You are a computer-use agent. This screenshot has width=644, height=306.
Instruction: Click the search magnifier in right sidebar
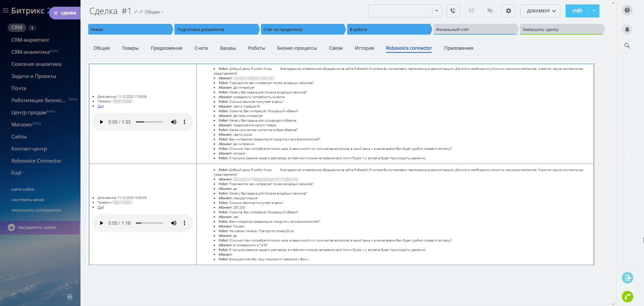(627, 46)
